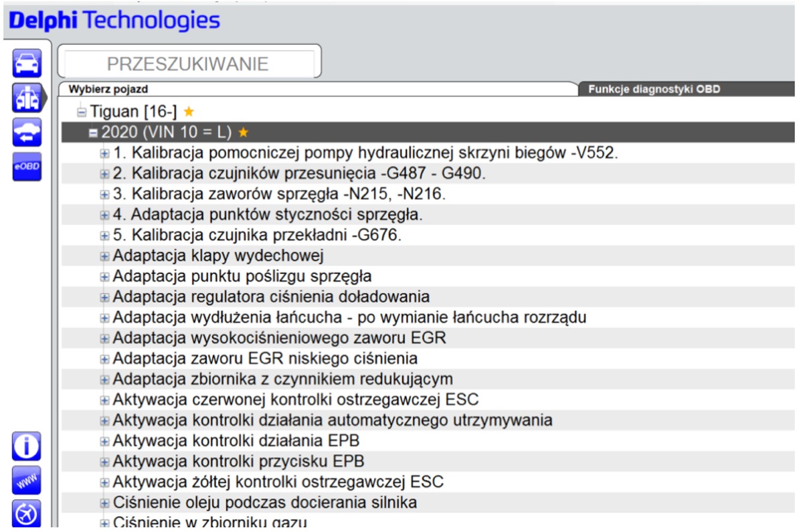
Task: Collapse the 2020 (VIN 10 = L) node
Action: [94, 132]
